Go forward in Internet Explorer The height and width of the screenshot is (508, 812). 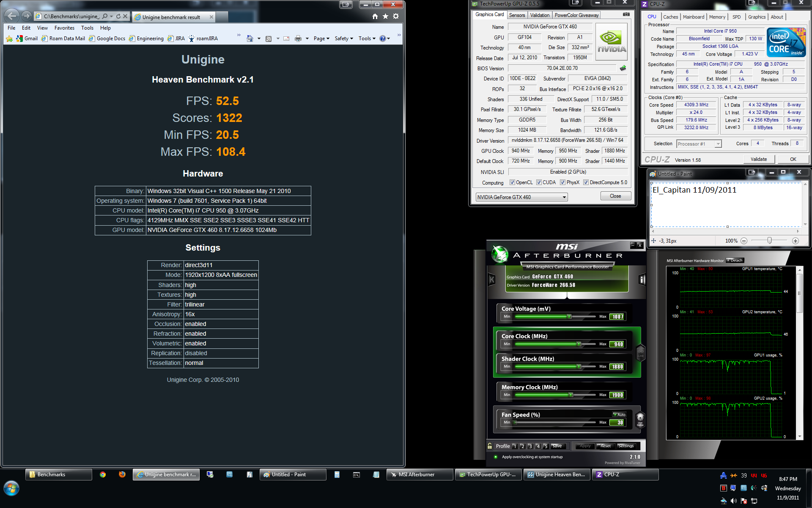click(27, 16)
